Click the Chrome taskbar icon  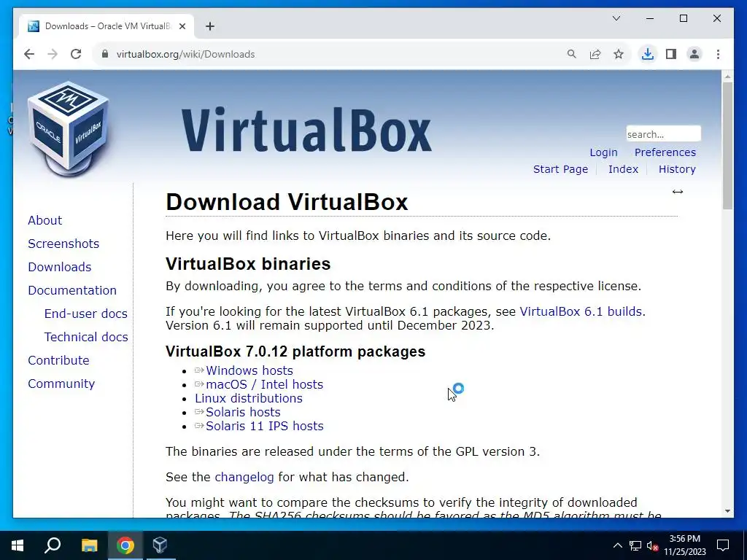[125, 545]
